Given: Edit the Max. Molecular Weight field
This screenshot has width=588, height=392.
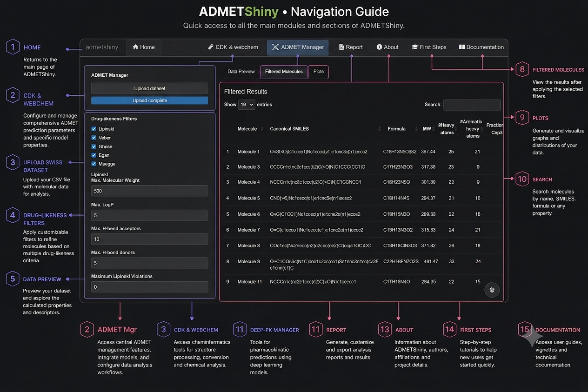Looking at the screenshot, I should tap(150, 191).
